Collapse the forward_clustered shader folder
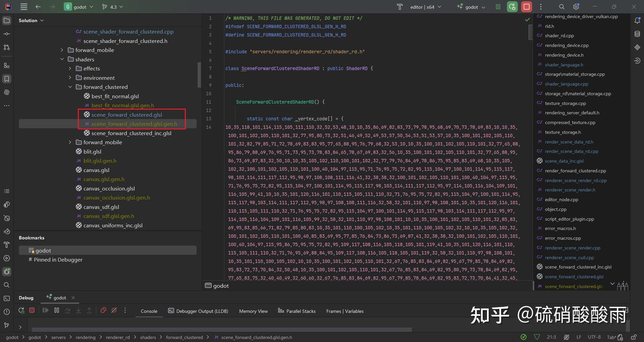 pos(70,87)
